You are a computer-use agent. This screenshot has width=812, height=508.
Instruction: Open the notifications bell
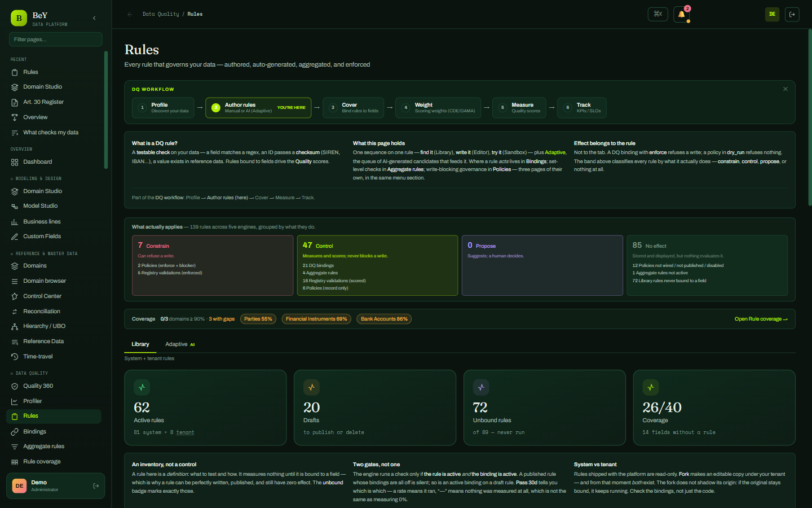pyautogui.click(x=681, y=14)
